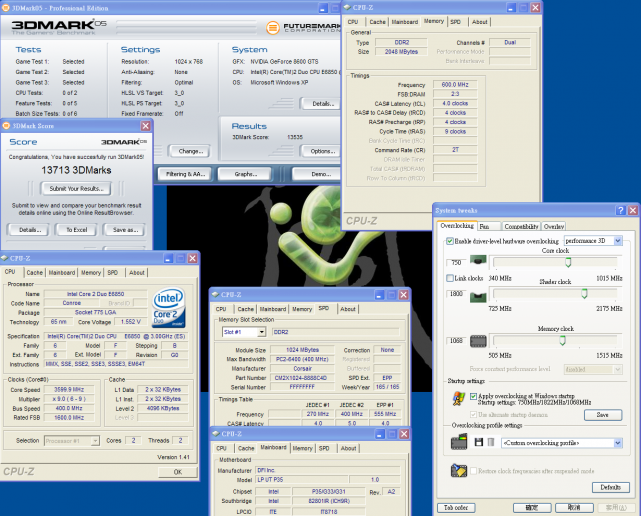Click the Core Speed 3599.9 MHz value
This screenshot has width=641, height=516.
click(69, 390)
